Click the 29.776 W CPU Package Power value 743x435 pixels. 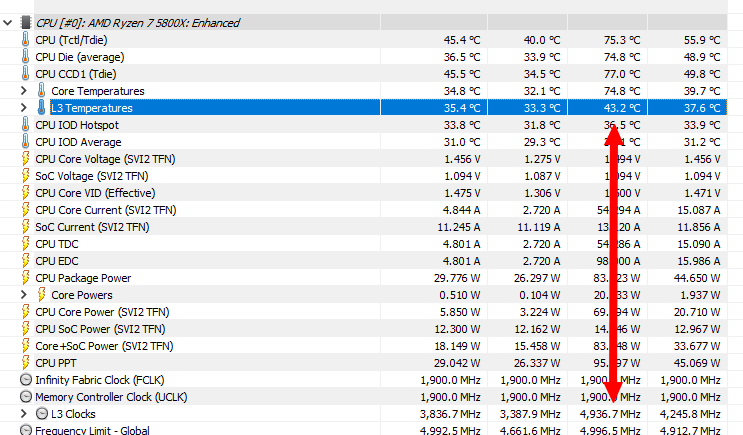(x=457, y=278)
